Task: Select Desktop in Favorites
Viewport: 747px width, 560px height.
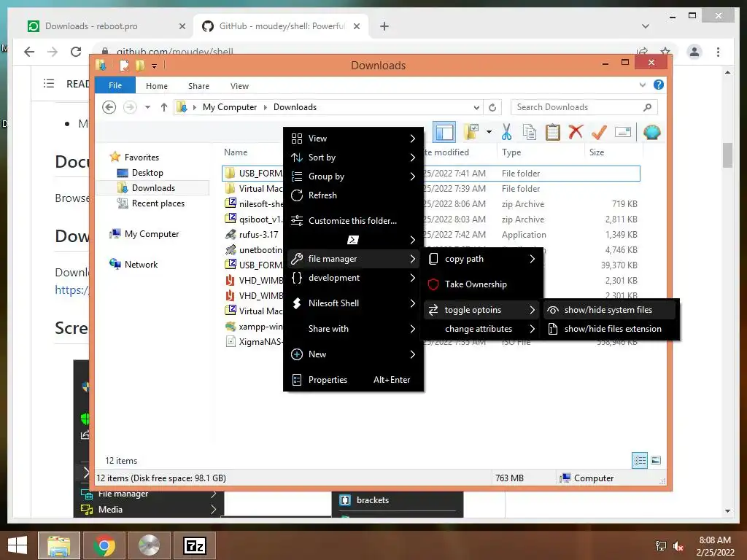Action: pyautogui.click(x=147, y=173)
